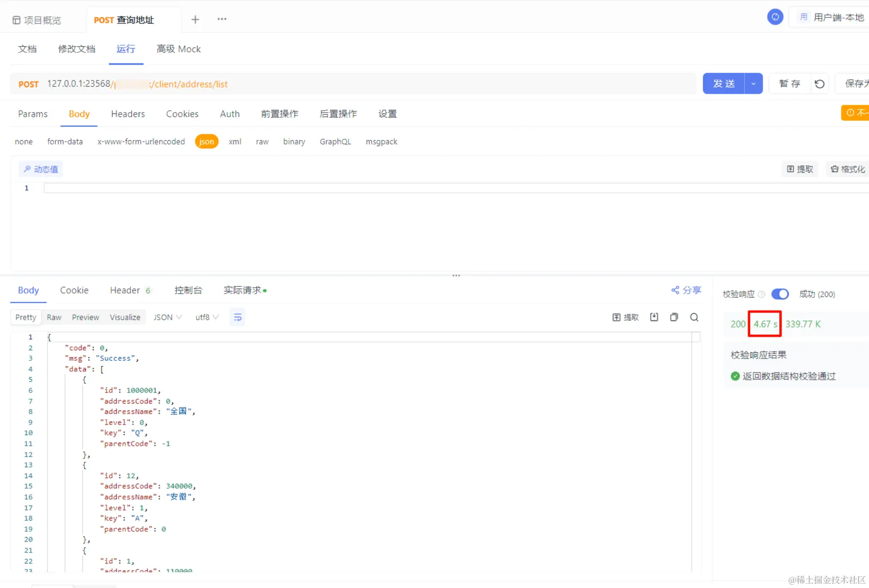Toggle line wrapping in the response viewer
The height and width of the screenshot is (588, 869).
coord(238,317)
